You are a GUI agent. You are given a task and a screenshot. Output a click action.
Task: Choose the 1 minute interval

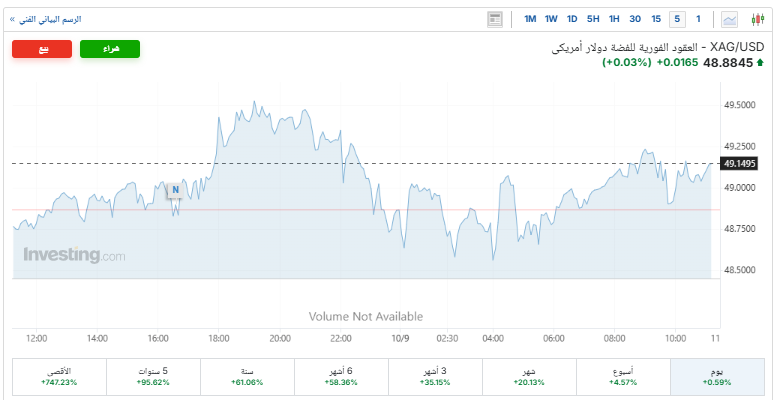698,19
